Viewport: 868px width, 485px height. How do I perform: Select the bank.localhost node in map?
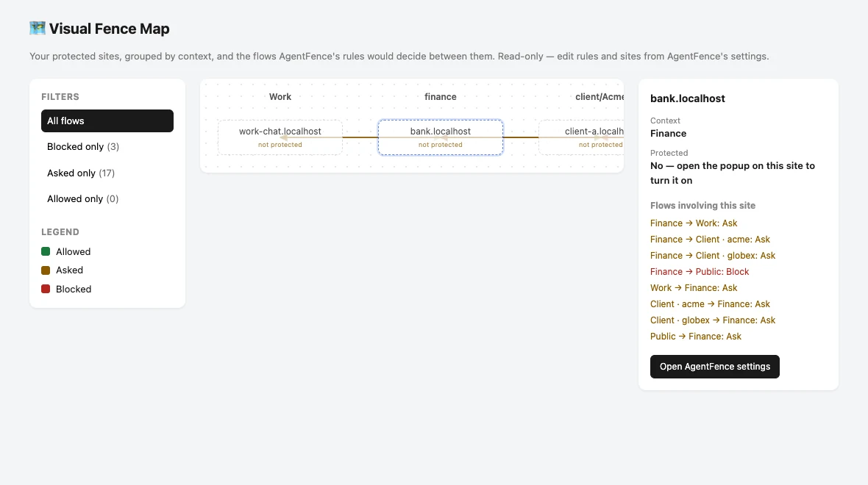(441, 137)
